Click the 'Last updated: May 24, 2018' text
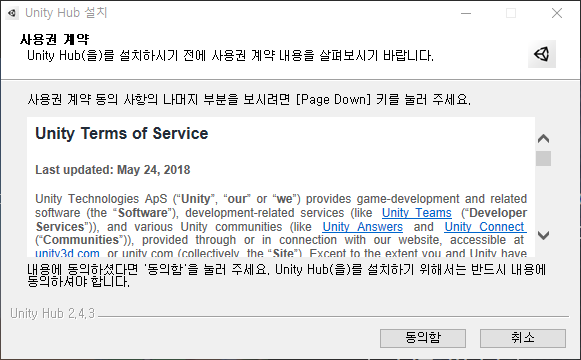The width and height of the screenshot is (581, 360). point(113,170)
